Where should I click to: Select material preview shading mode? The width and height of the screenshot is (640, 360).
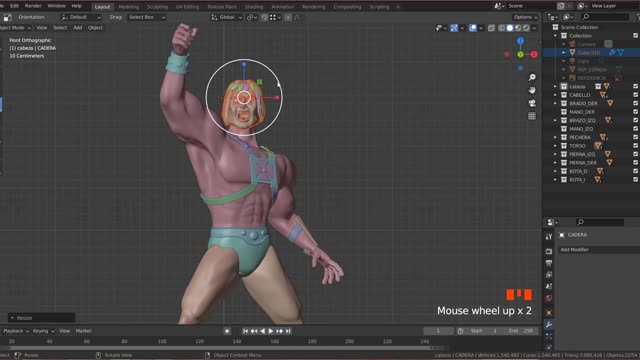coord(518,28)
